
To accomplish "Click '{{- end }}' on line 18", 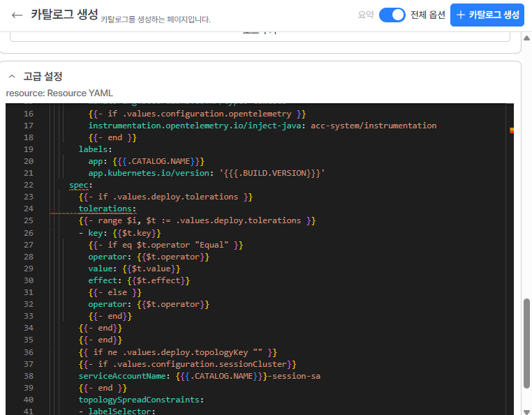I will [x=112, y=137].
